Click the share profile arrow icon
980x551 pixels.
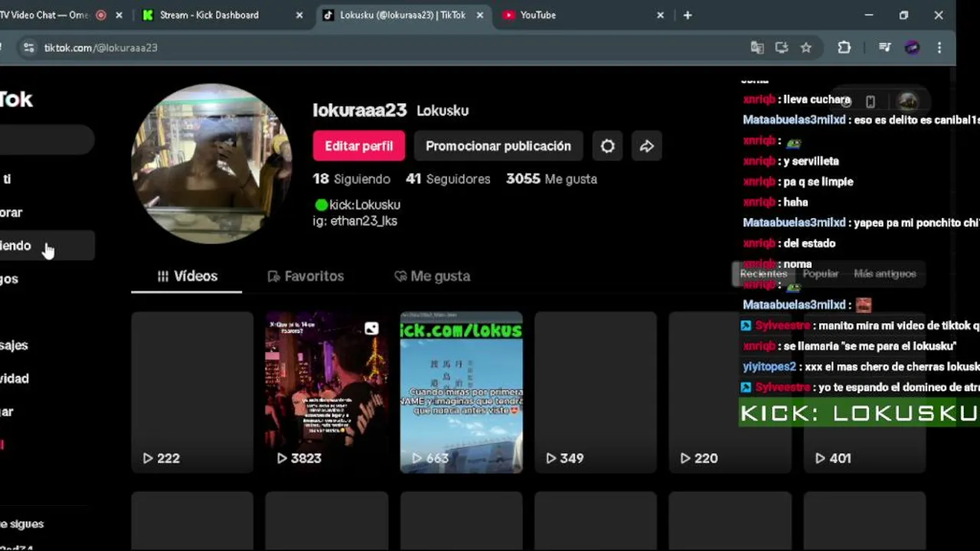pos(647,146)
